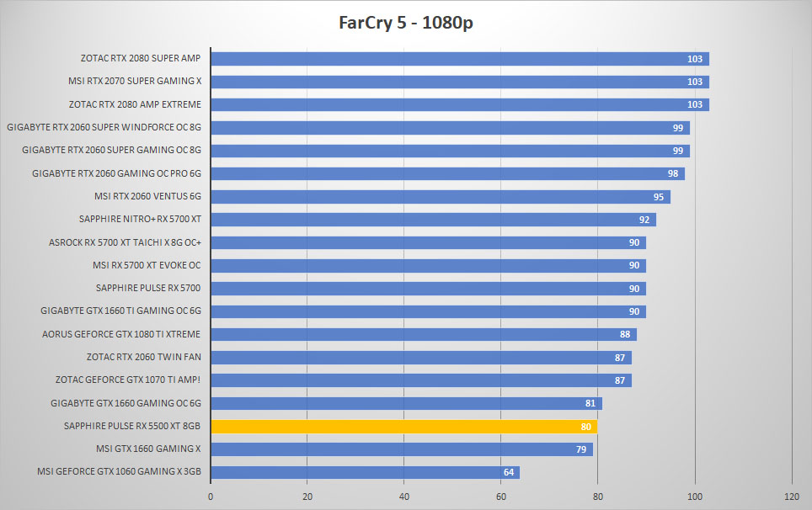Screen dimensions: 812x510
Task: Click the value 79 data label
Action: pyautogui.click(x=581, y=449)
